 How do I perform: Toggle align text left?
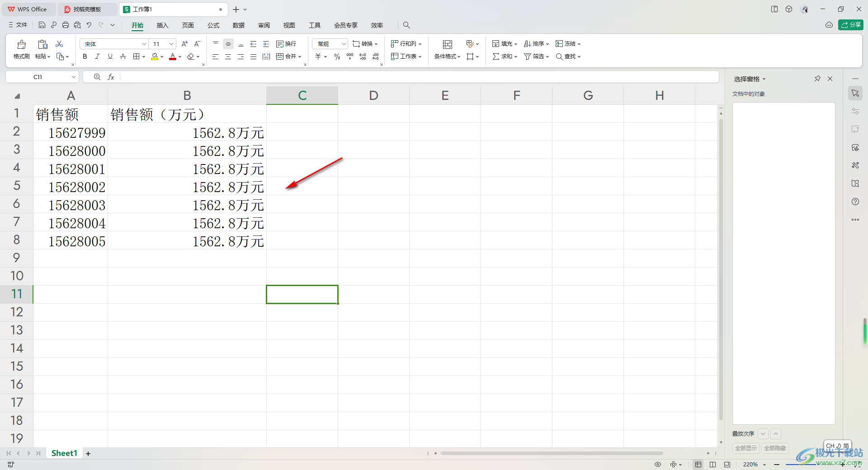216,56
